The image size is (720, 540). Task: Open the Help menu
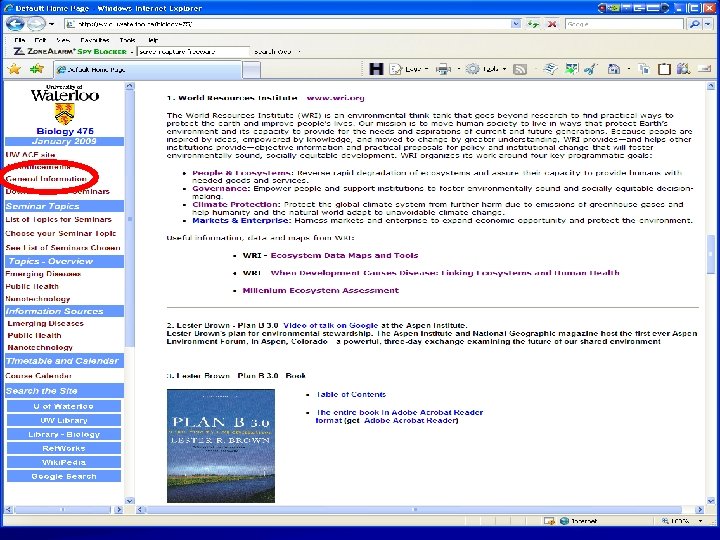pyautogui.click(x=153, y=40)
